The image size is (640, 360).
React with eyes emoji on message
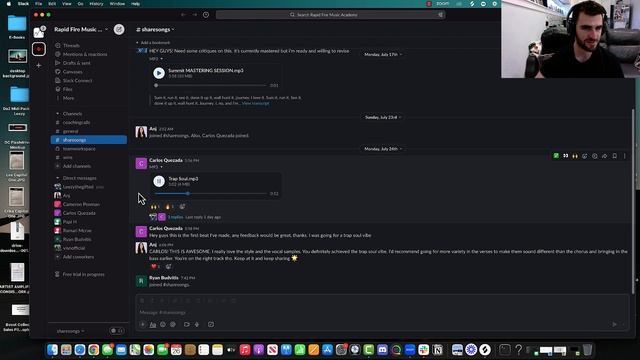[x=566, y=156]
